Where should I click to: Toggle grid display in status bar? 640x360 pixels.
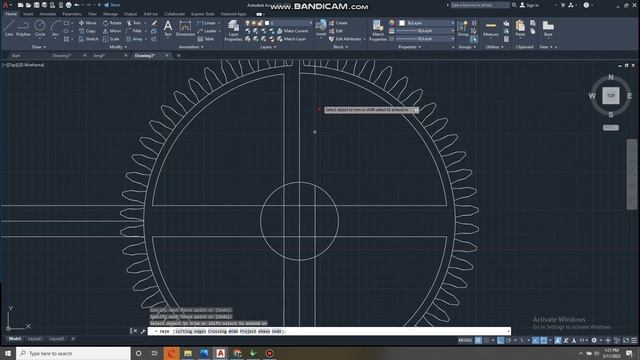click(478, 340)
